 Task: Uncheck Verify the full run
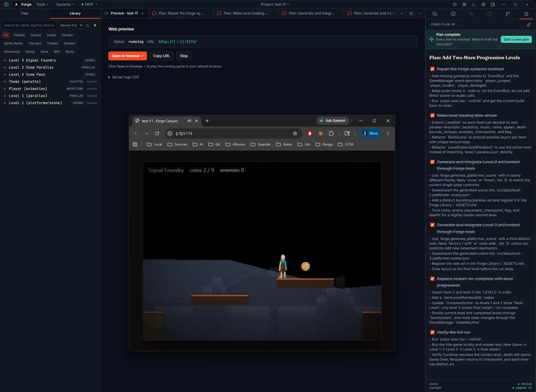coord(432,332)
